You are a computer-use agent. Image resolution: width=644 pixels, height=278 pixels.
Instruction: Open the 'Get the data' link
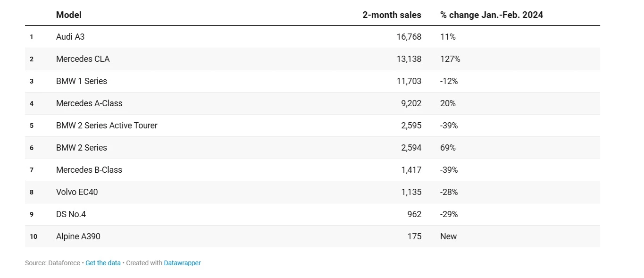103,263
